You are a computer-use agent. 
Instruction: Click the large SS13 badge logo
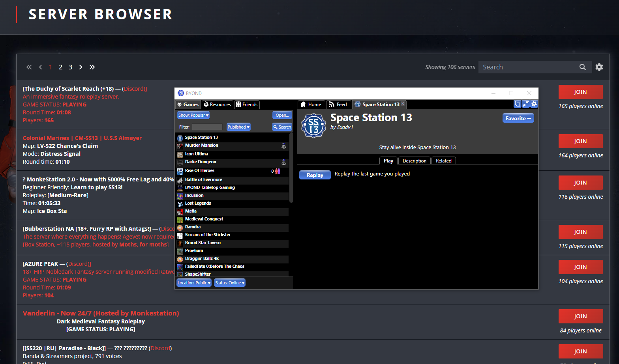(x=313, y=125)
